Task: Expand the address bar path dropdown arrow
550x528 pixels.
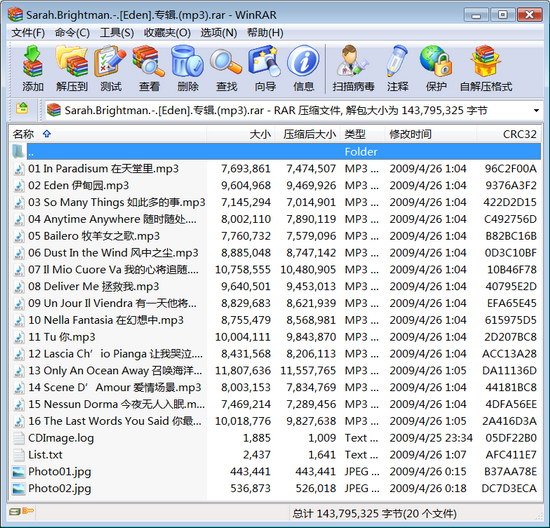Action: (x=536, y=111)
